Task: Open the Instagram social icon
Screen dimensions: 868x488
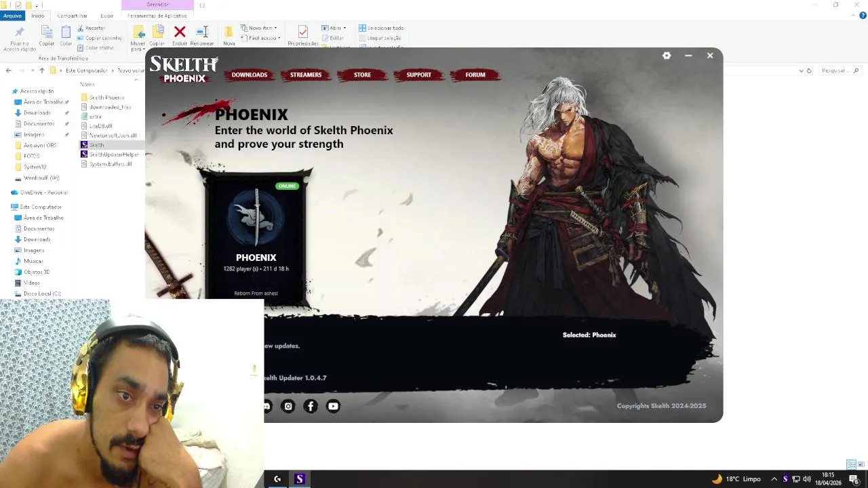Action: (288, 406)
